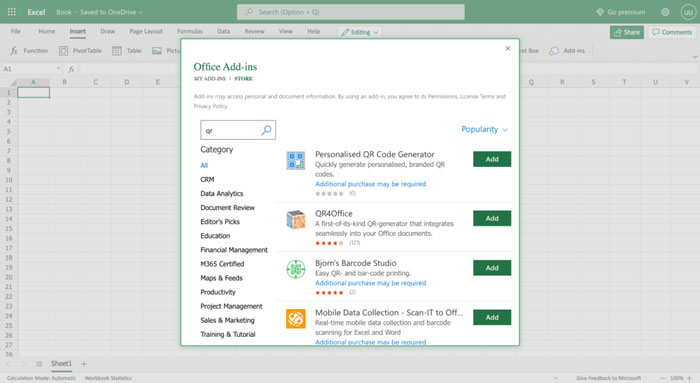Screen dimensions: 700x383
Task: Filter by Document Review category
Action: click(x=227, y=208)
